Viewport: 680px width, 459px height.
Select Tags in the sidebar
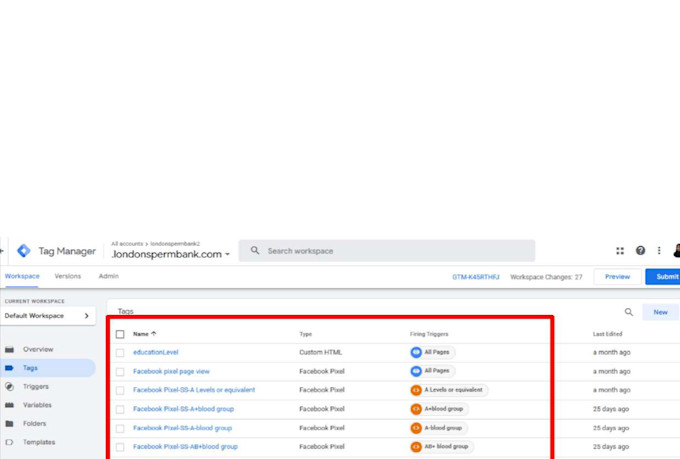[x=30, y=368]
